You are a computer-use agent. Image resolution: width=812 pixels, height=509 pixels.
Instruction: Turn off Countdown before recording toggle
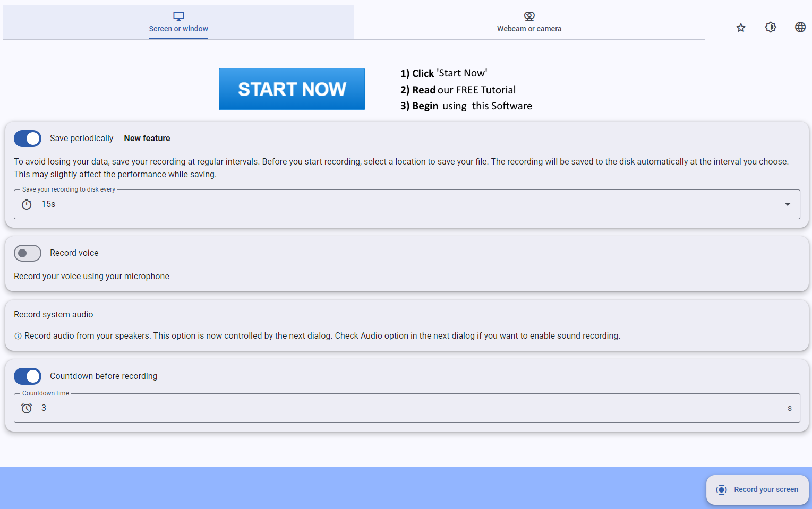pos(28,376)
